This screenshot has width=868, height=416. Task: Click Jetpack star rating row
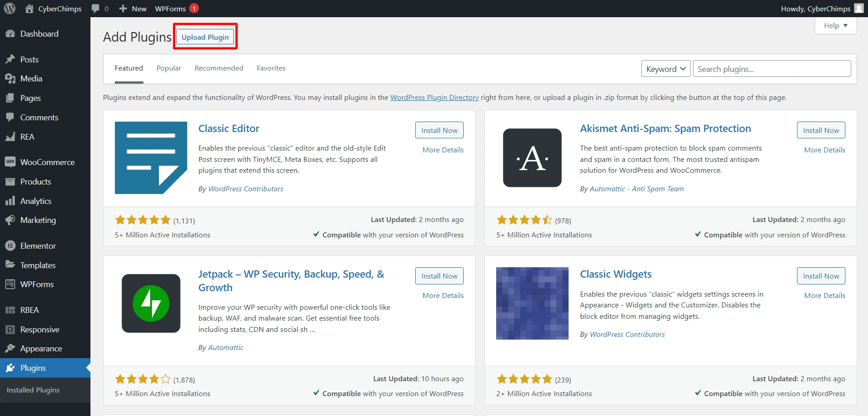[x=143, y=379]
